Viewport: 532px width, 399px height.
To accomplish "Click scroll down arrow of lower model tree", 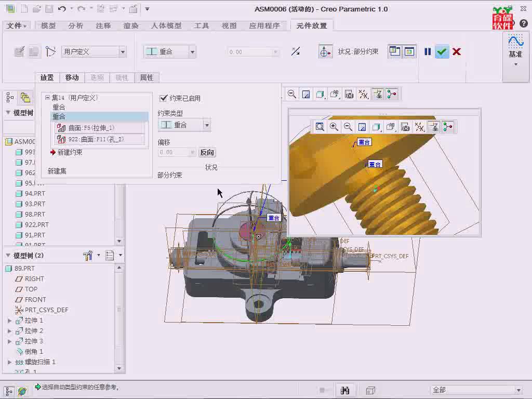I will [x=119, y=368].
